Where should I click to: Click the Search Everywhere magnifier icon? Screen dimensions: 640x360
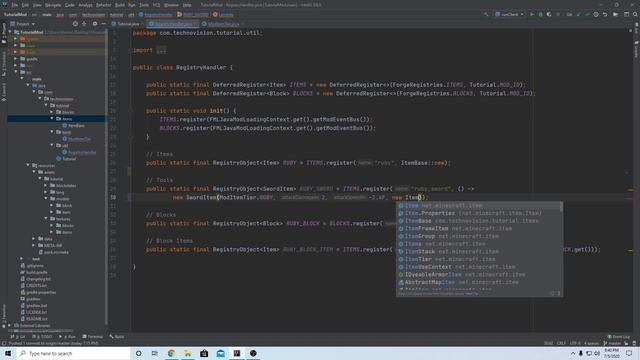(x=636, y=14)
